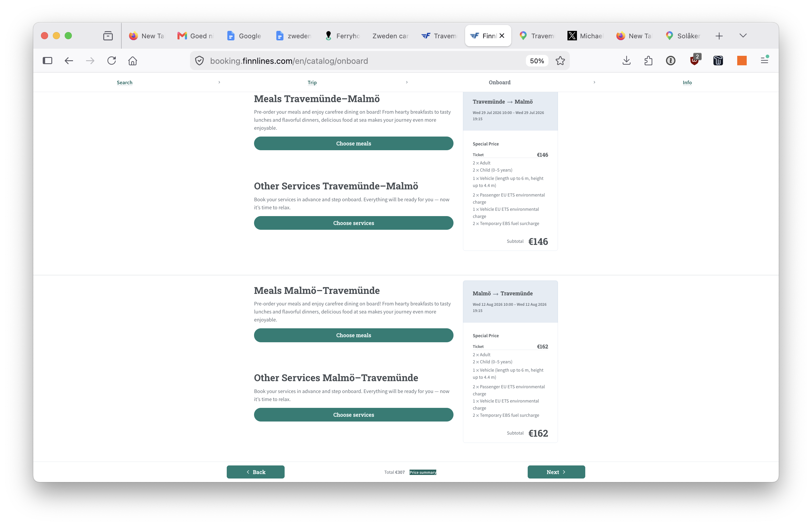Switch to the Ferryhopper tab
The height and width of the screenshot is (526, 812).
tap(342, 36)
